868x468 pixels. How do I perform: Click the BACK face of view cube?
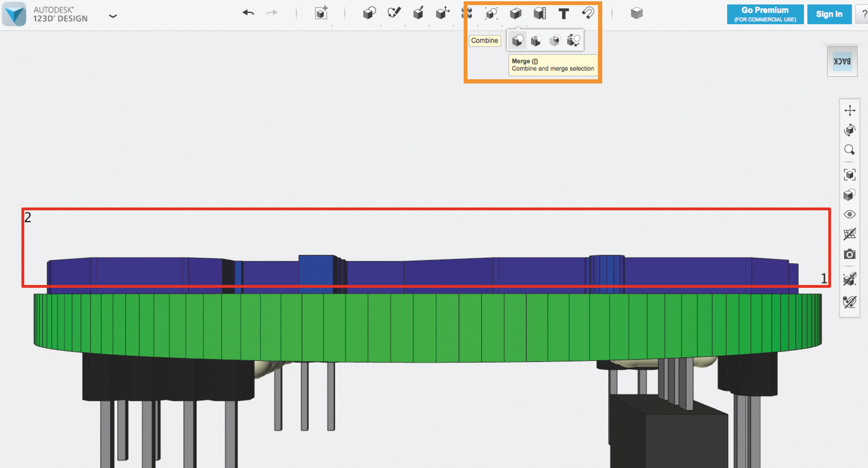[842, 61]
